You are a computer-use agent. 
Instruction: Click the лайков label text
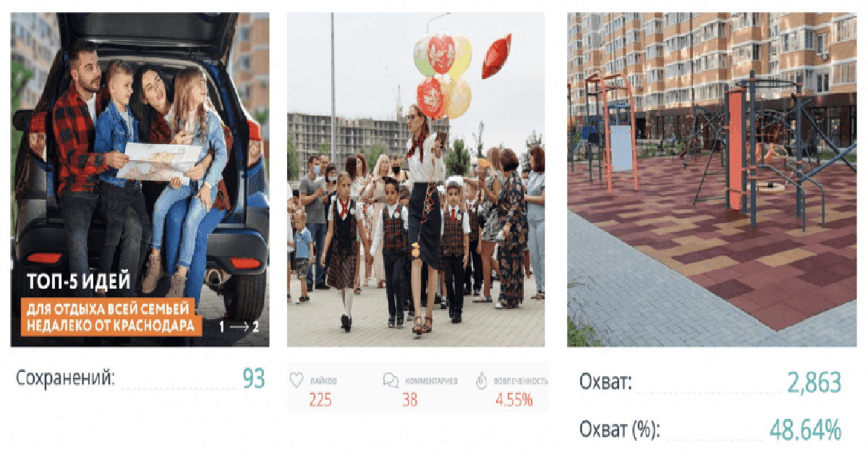(x=323, y=381)
